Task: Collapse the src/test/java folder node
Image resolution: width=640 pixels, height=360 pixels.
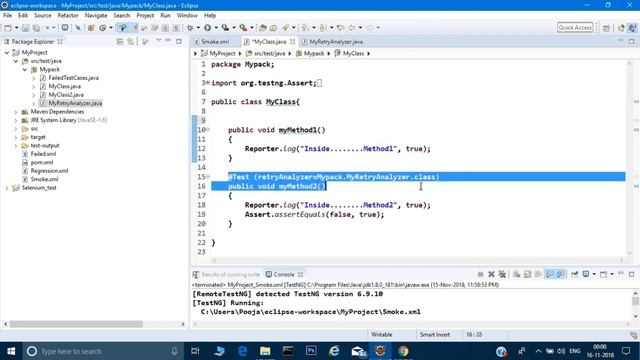Action: pos(16,61)
